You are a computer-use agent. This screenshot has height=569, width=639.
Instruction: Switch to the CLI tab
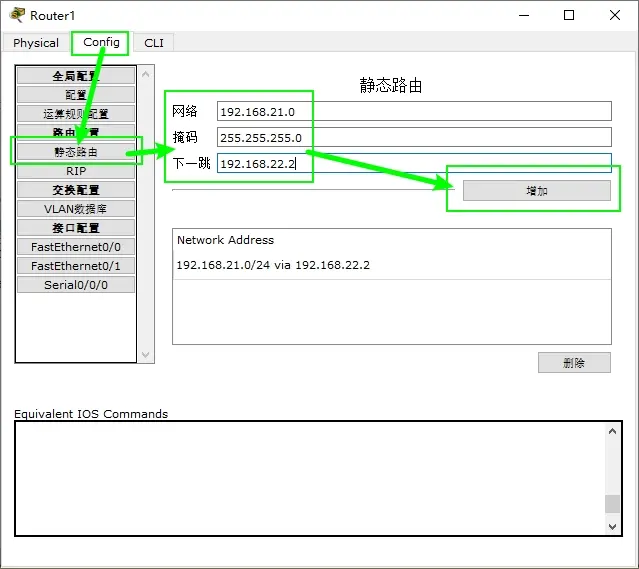(154, 43)
